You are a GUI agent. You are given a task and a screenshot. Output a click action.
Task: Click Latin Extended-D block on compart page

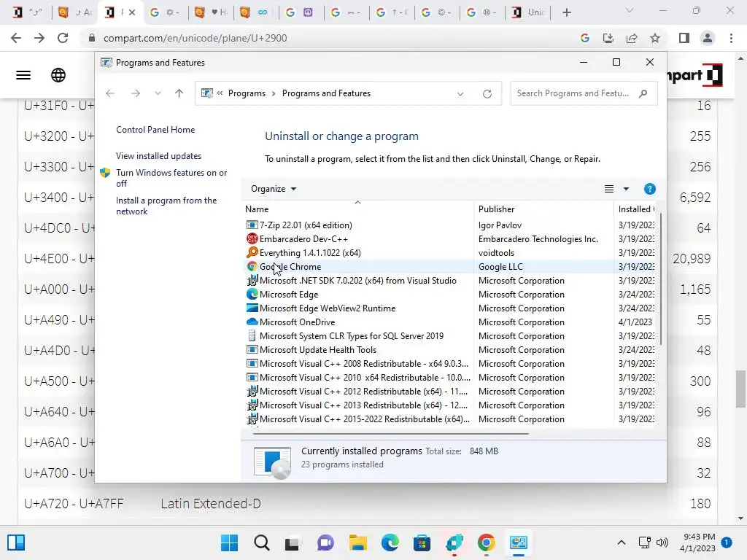[x=211, y=503]
